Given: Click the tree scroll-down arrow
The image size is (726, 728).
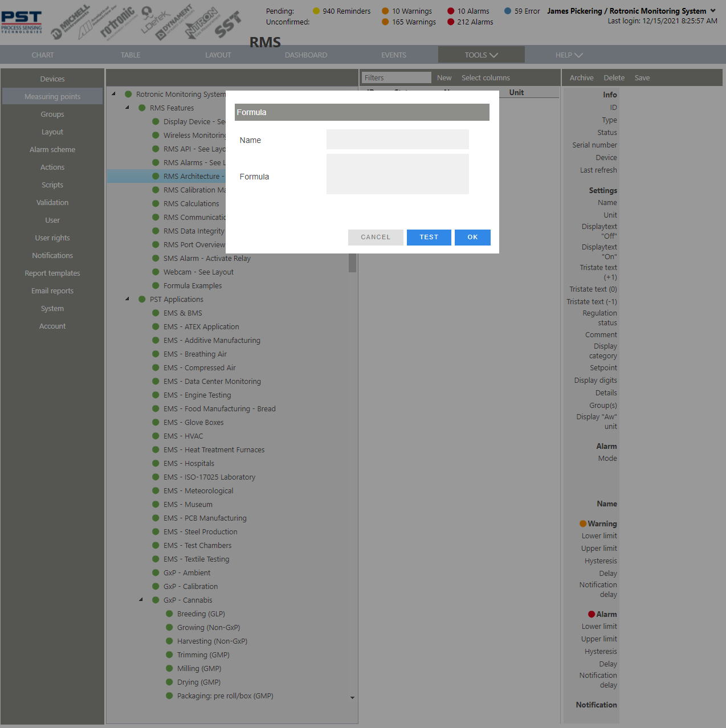Looking at the screenshot, I should [x=352, y=698].
